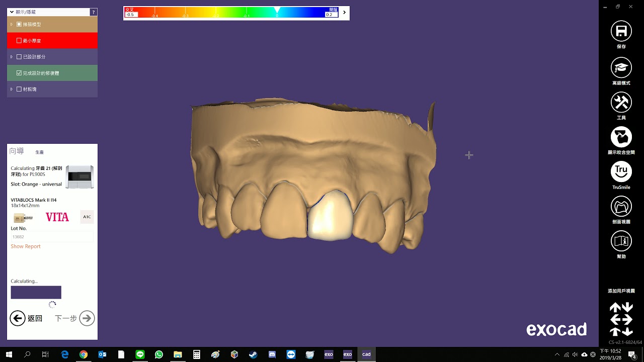The height and width of the screenshot is (362, 644).
Task: Open 剖面視圖 section view
Action: click(x=621, y=206)
